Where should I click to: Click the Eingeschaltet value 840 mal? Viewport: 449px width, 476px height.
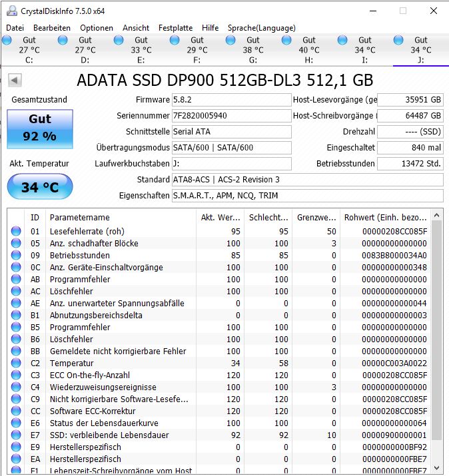click(410, 148)
